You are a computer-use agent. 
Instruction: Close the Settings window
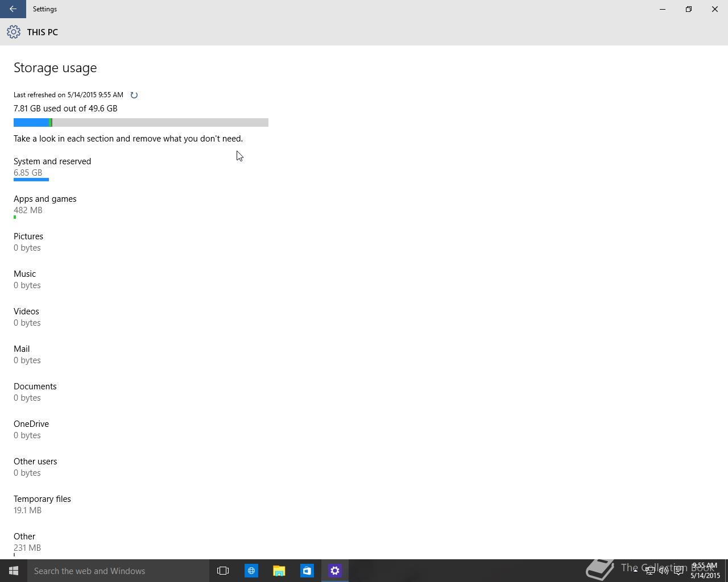pos(715,9)
